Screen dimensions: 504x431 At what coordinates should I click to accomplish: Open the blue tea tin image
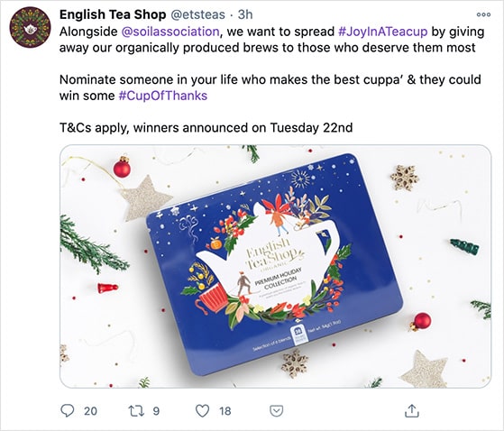click(276, 266)
